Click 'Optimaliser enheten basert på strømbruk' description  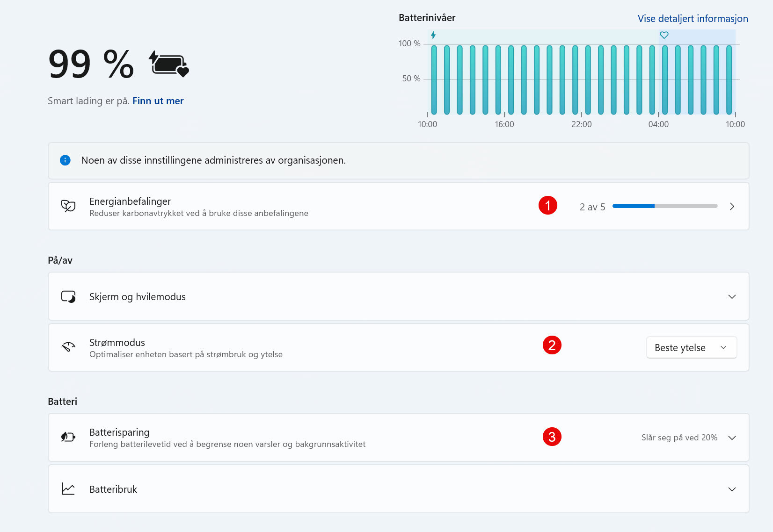[x=186, y=354]
